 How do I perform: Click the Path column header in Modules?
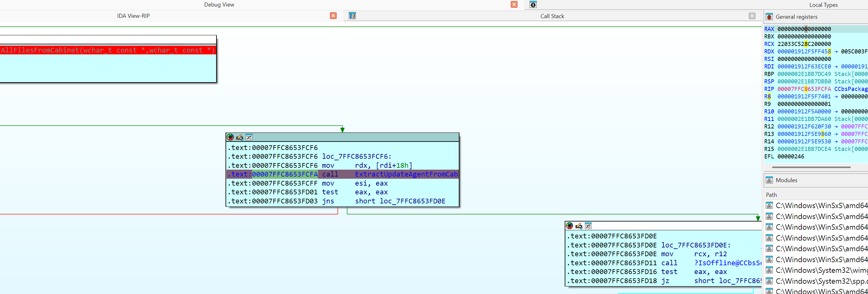pyautogui.click(x=771, y=195)
